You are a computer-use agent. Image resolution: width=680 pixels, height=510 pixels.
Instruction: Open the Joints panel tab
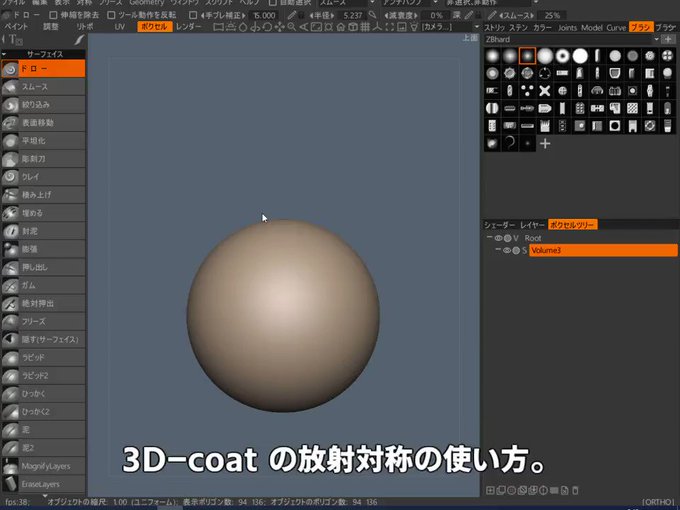[x=568, y=27]
